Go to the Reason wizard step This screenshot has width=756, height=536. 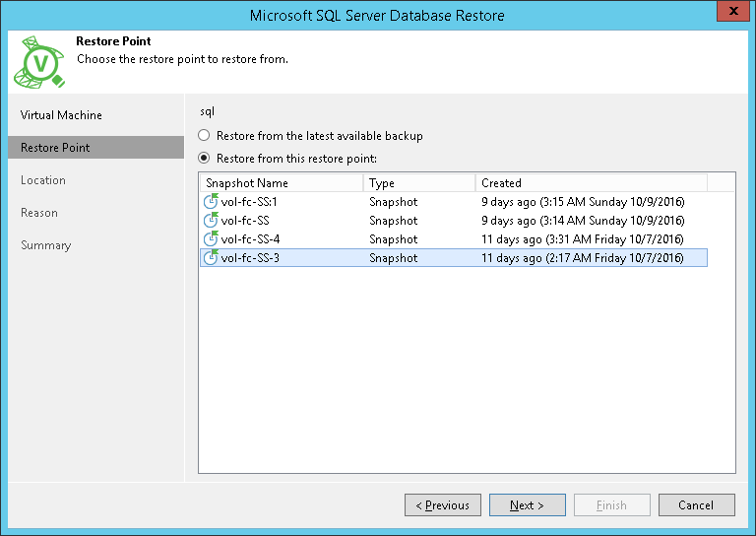click(39, 213)
